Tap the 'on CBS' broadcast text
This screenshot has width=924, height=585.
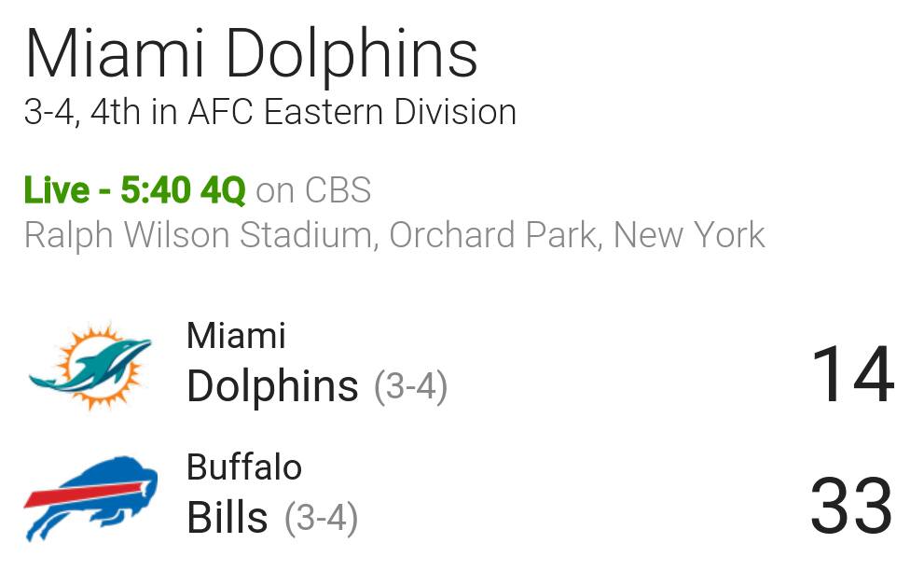313,190
